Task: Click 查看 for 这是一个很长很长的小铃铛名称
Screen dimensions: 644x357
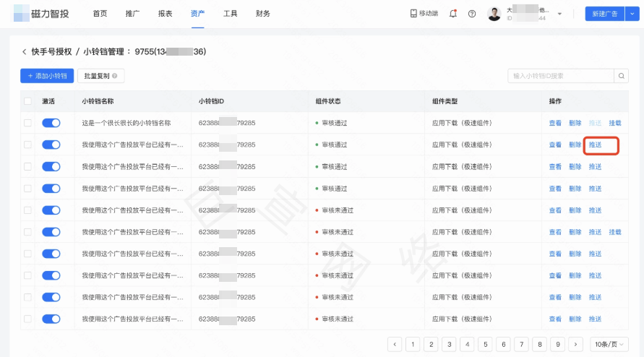Action: click(555, 123)
